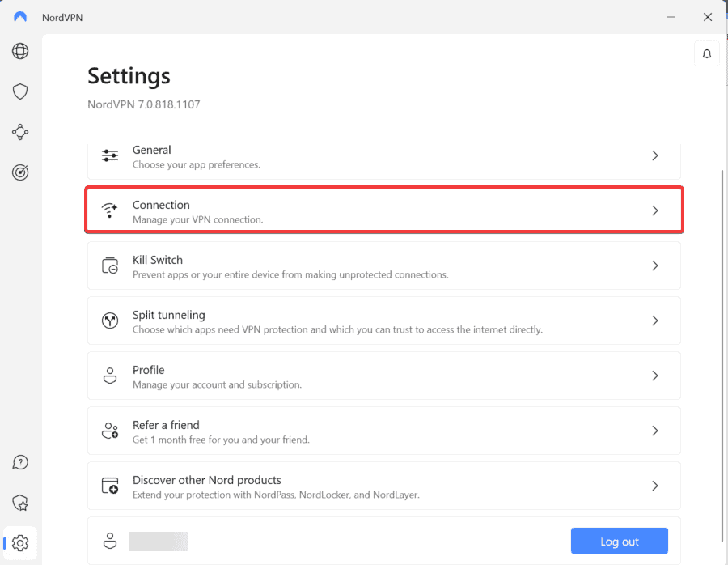Open notifications with the bell icon

click(x=706, y=53)
